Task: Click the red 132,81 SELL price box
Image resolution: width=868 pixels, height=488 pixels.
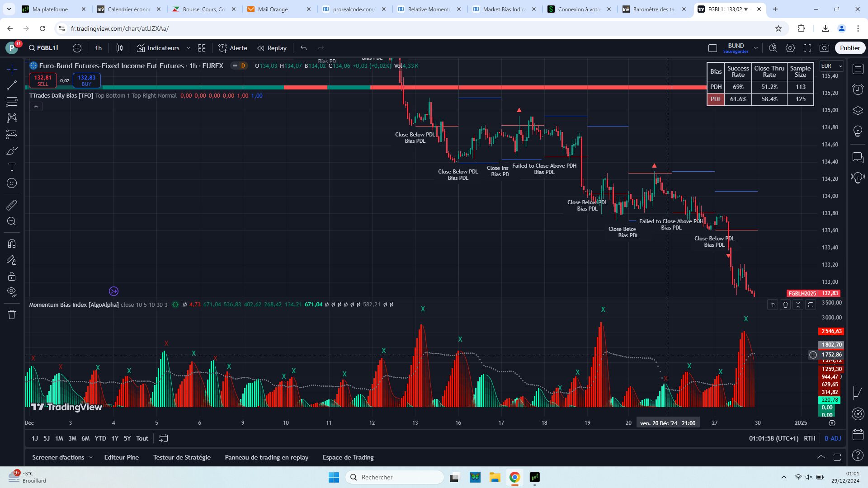Action: pyautogui.click(x=43, y=80)
